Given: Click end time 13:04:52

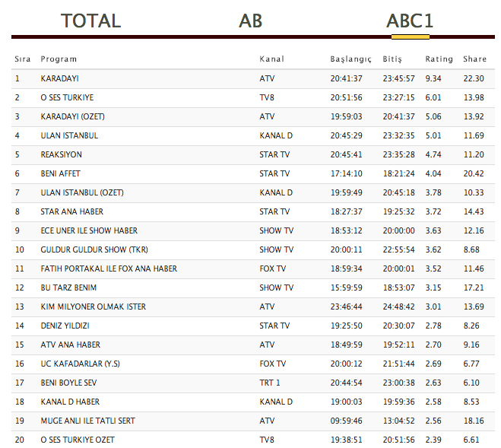Looking at the screenshot, I should [x=399, y=421].
